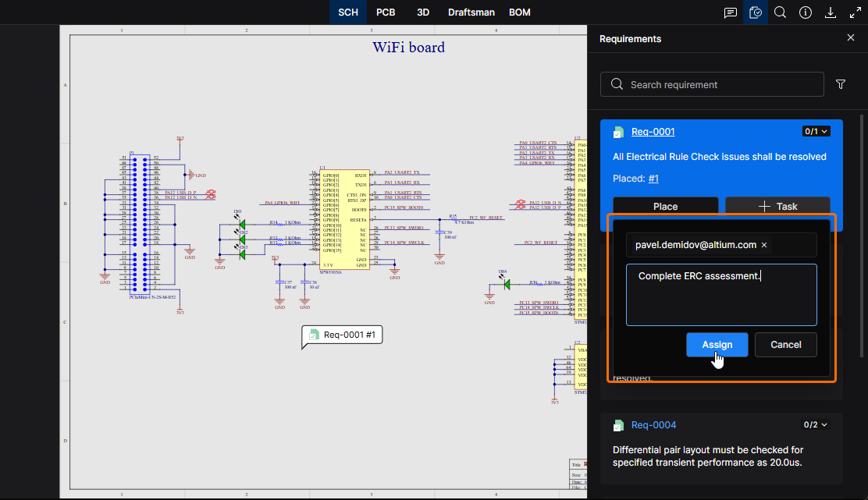Viewport: 868px width, 500px height.
Task: Toggle the Requirements panel icon
Action: [755, 12]
